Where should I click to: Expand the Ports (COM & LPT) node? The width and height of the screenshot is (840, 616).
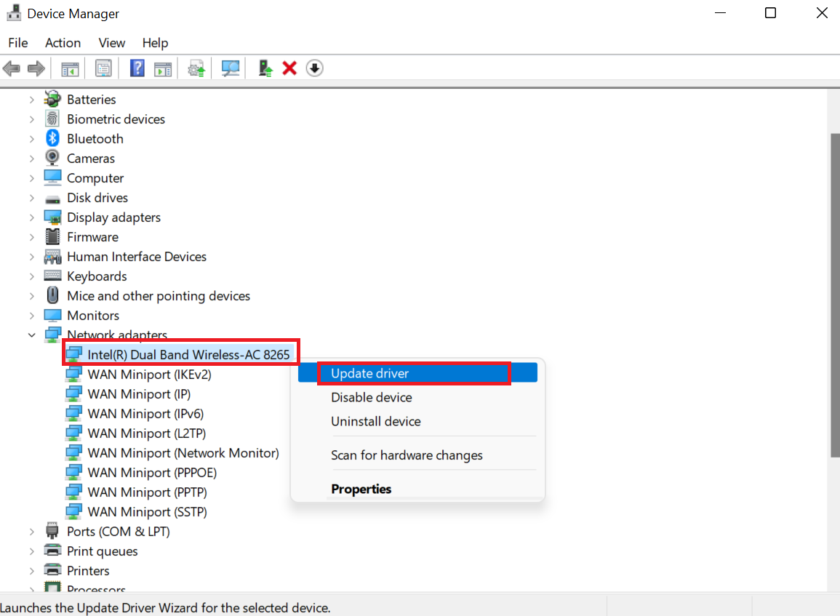click(x=31, y=532)
